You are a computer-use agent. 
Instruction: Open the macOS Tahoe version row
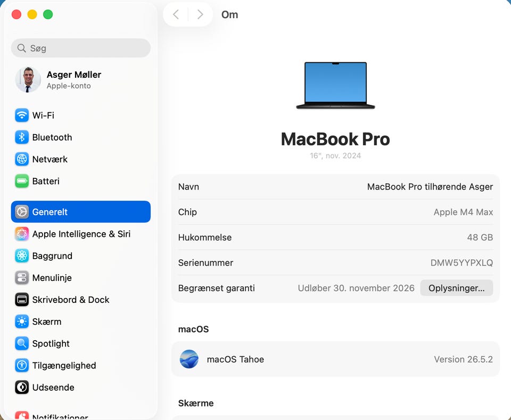[x=335, y=359]
